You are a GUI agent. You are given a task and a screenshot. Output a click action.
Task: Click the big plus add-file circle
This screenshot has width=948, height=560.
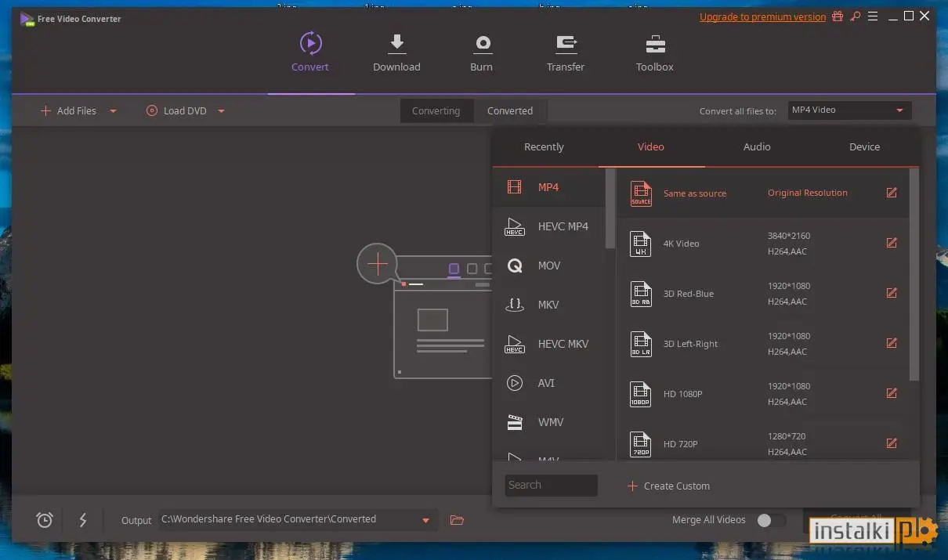tap(378, 264)
